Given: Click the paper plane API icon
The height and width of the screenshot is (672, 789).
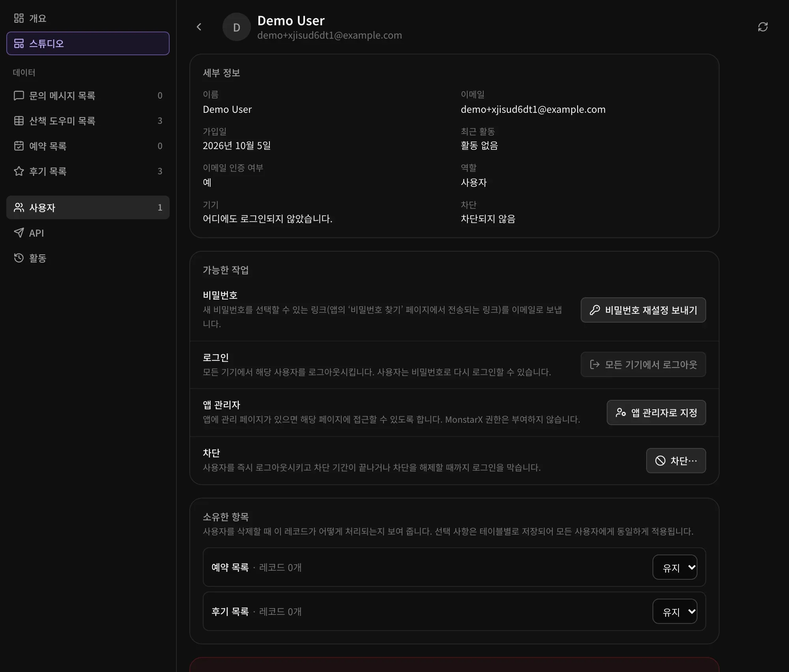Looking at the screenshot, I should tap(19, 233).
